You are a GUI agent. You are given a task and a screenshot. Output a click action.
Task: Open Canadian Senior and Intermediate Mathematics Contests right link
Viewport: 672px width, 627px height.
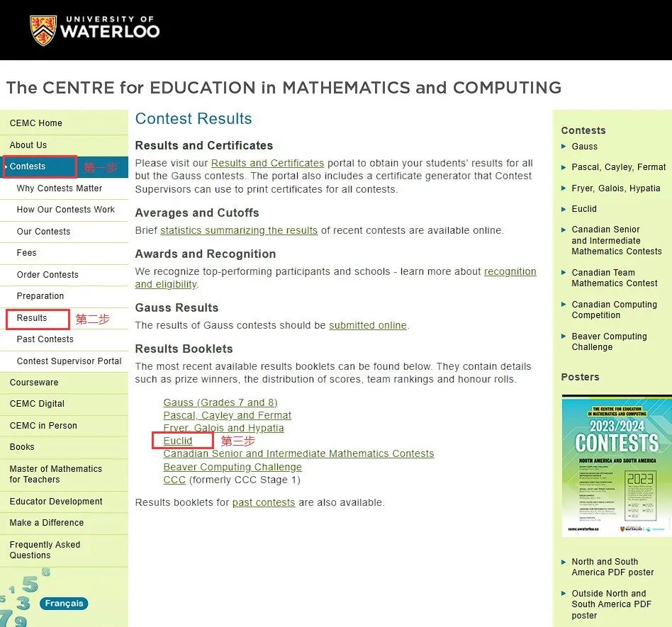click(616, 240)
